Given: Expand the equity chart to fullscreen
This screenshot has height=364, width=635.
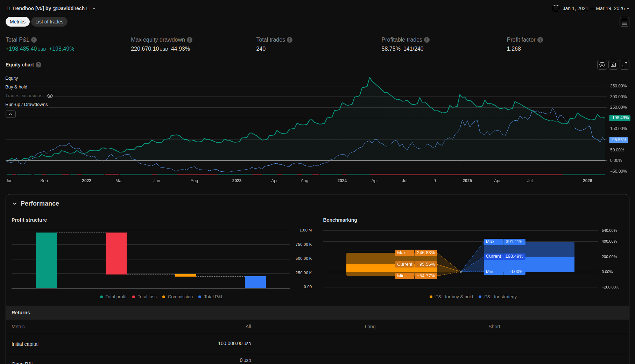Looking at the screenshot, I should pyautogui.click(x=625, y=65).
